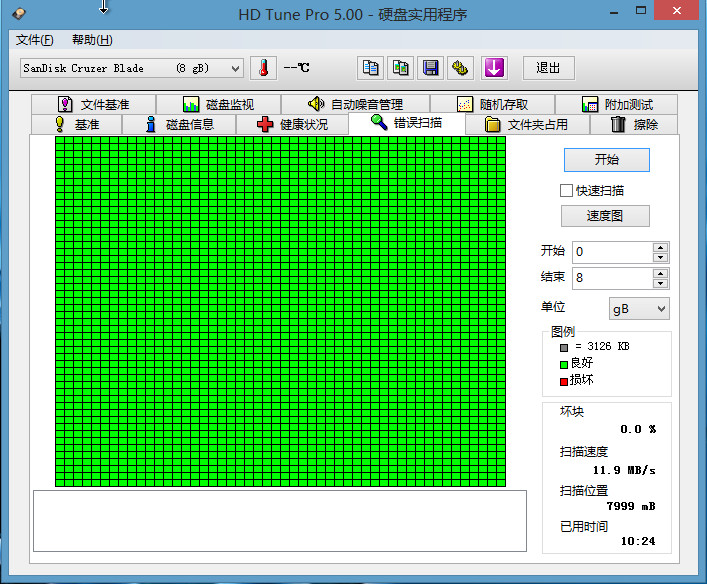Click the floppy disk save icon
Viewport: 707px width, 584px height.
(431, 68)
